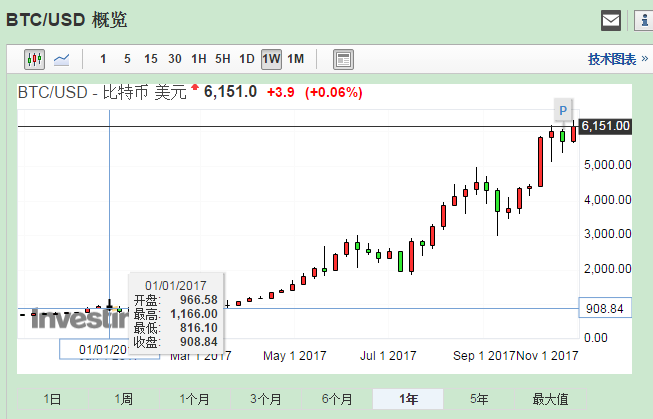This screenshot has width=653, height=419.
Task: Click the 3,000.00 axis label
Action: point(608,234)
